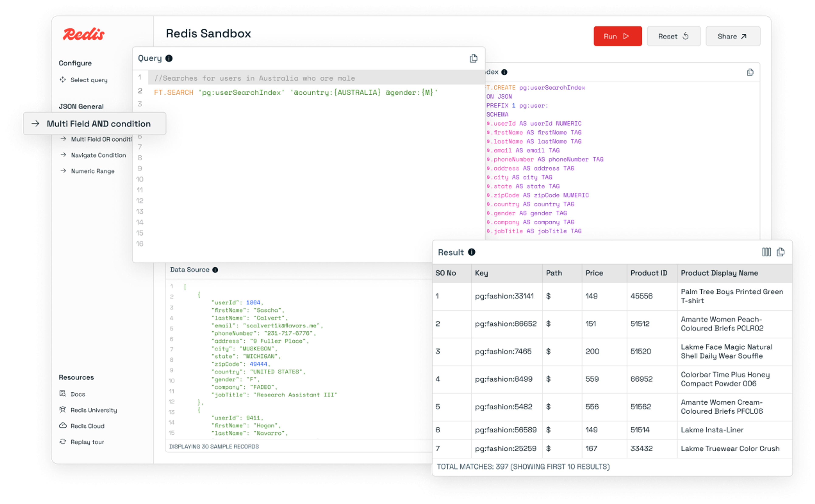Reset the sandbox
Image resolution: width=815 pixels, height=504 pixels.
pos(674,36)
